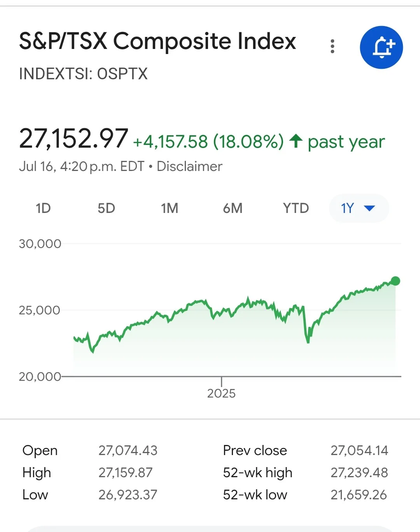Tap the green up arrow icon
The image size is (420, 532).
coord(296,141)
